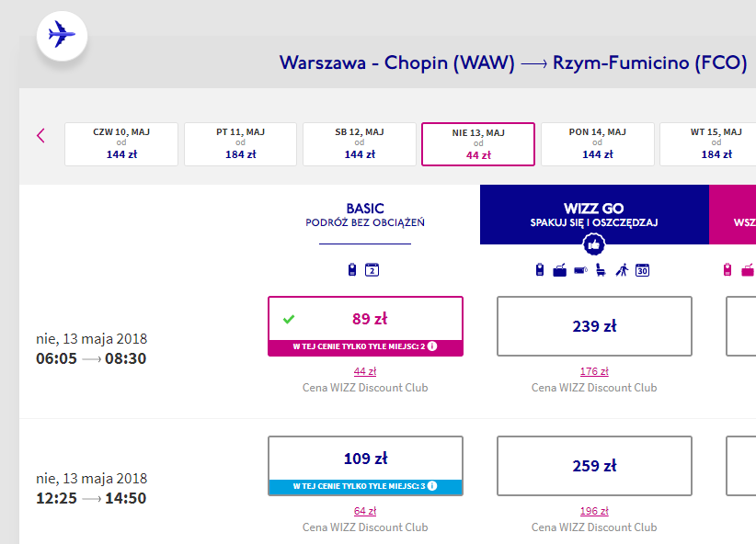Open the 64 zł WIZZ Discount Club price link
Image resolution: width=756 pixels, height=544 pixels.
(x=365, y=511)
